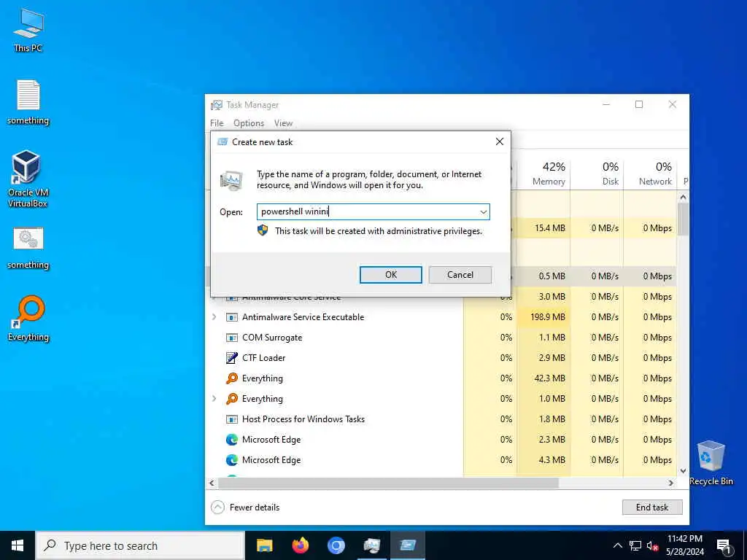Select the Create new task taskbar icon
This screenshot has height=560, width=747.
(x=408, y=545)
